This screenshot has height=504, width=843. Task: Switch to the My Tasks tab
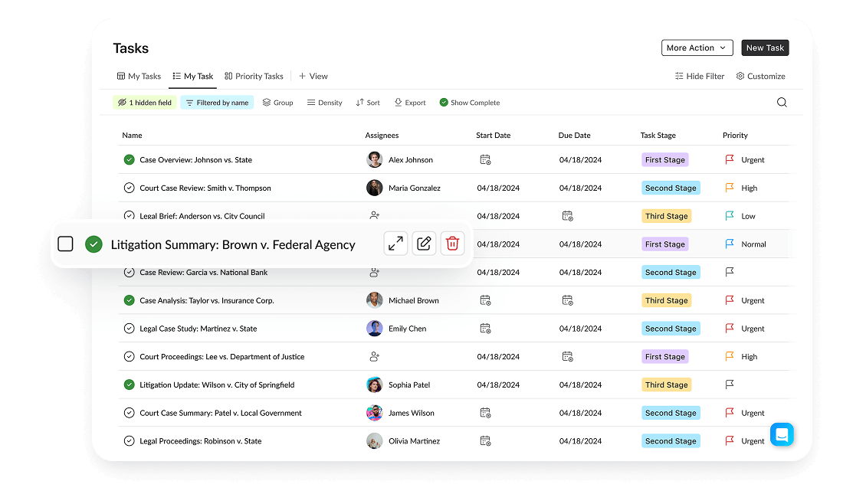139,77
